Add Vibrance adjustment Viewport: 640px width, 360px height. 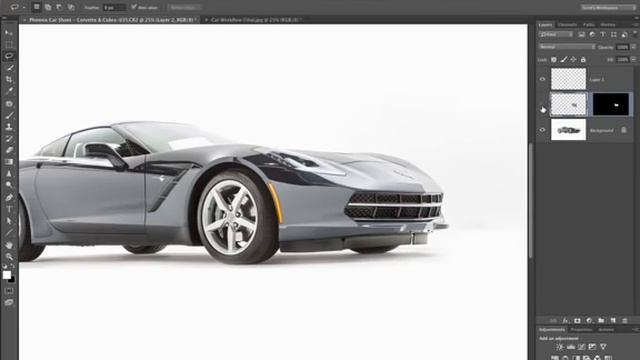603,347
